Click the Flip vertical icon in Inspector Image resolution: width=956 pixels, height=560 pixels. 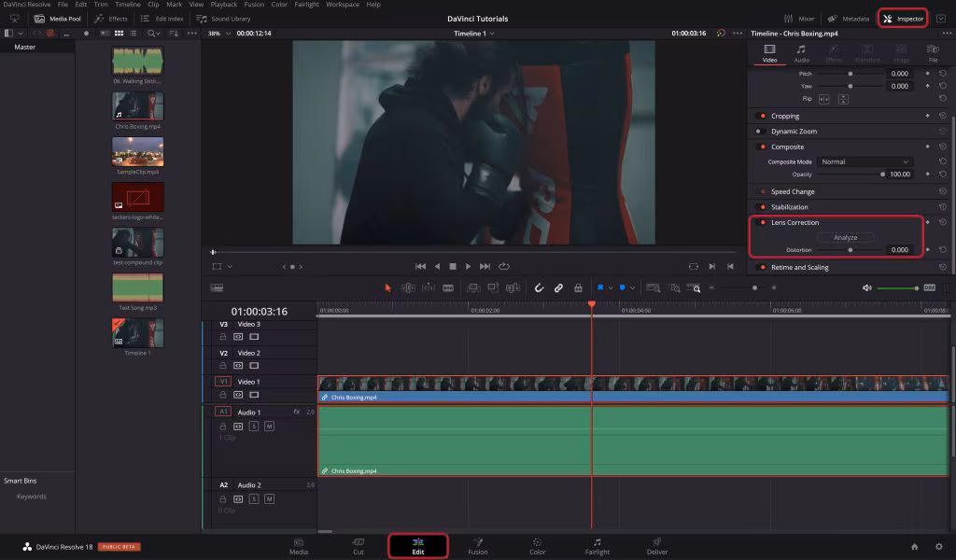pyautogui.click(x=843, y=99)
